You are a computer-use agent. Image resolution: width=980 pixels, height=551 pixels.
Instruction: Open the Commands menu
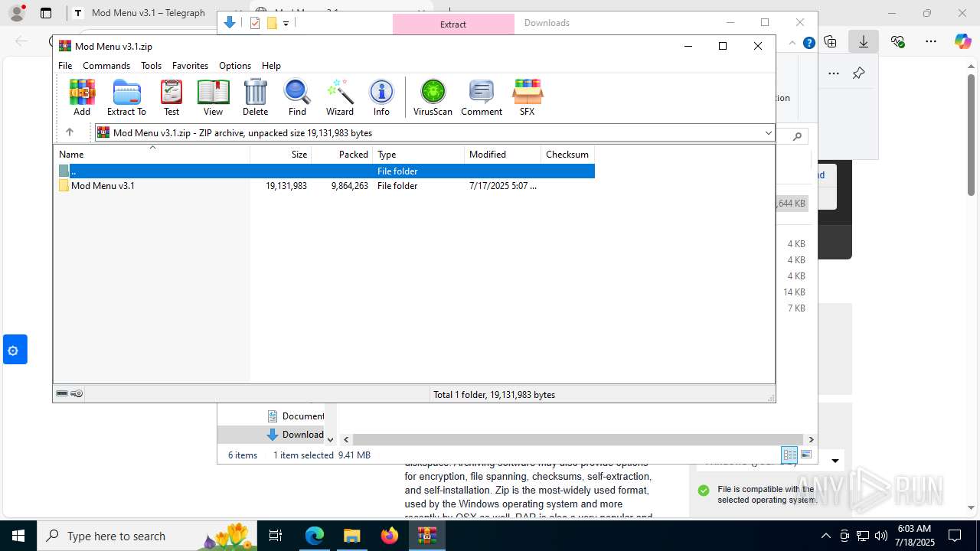106,66
